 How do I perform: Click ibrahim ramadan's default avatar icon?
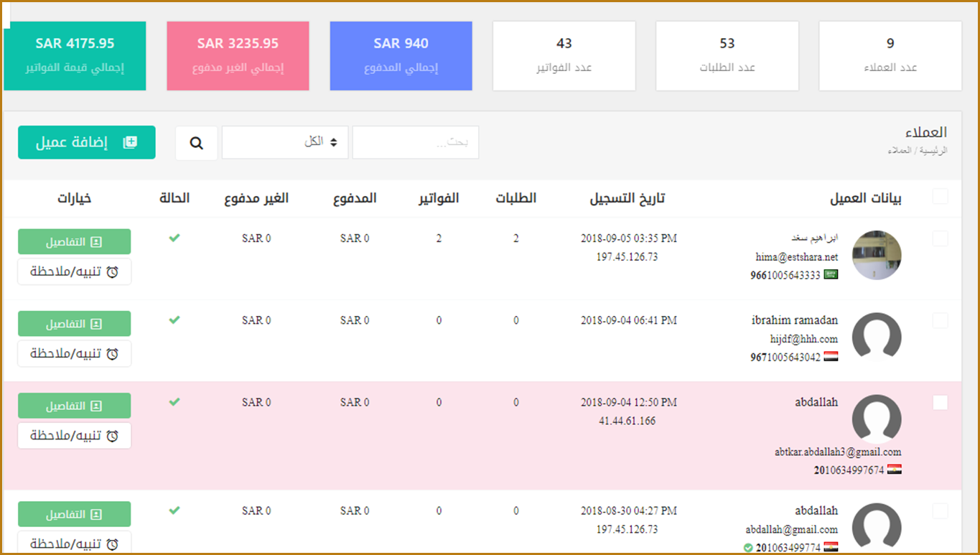pyautogui.click(x=876, y=337)
